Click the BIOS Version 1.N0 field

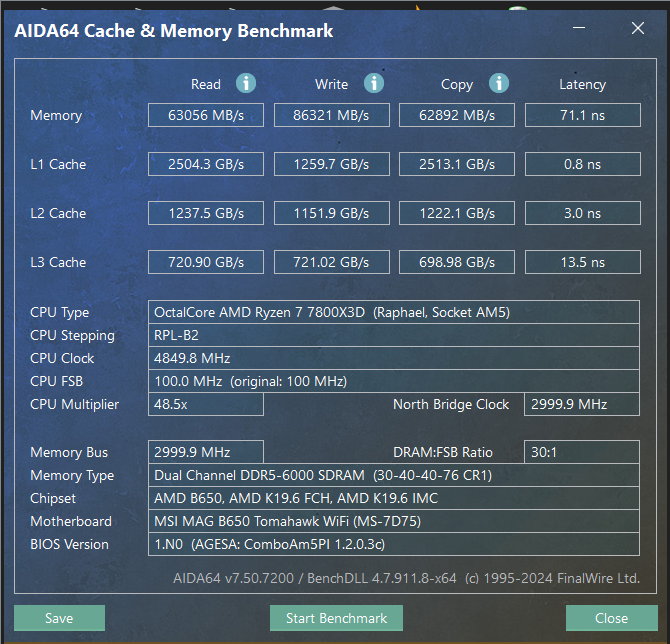coord(394,544)
